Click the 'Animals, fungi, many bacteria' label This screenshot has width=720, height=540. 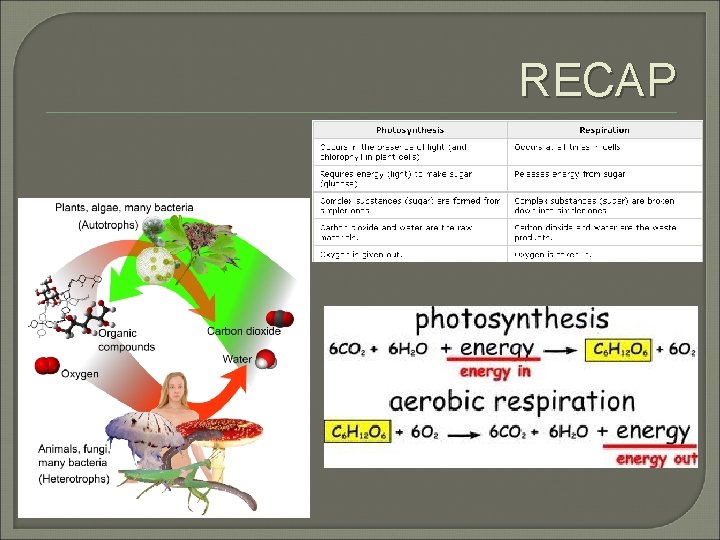(73, 456)
